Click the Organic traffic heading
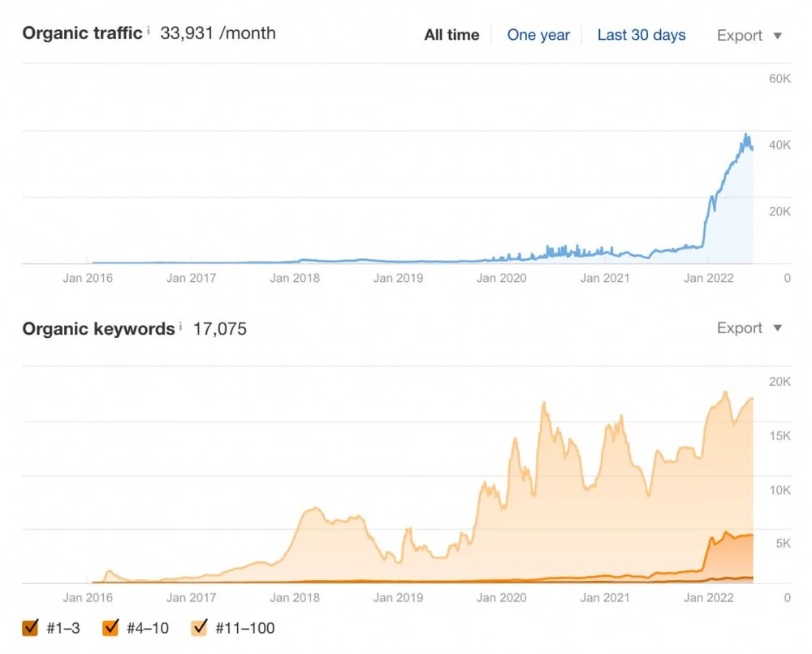This screenshot has width=812, height=654. pos(81,33)
